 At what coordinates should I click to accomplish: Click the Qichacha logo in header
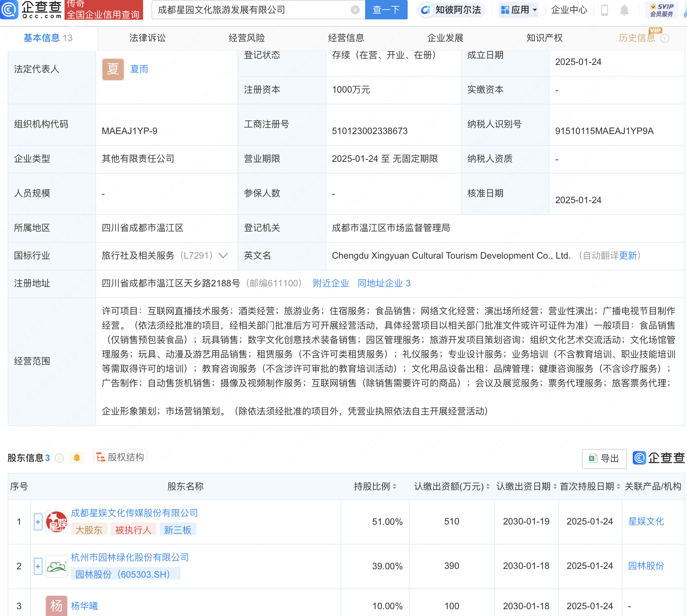pyautogui.click(x=31, y=9)
